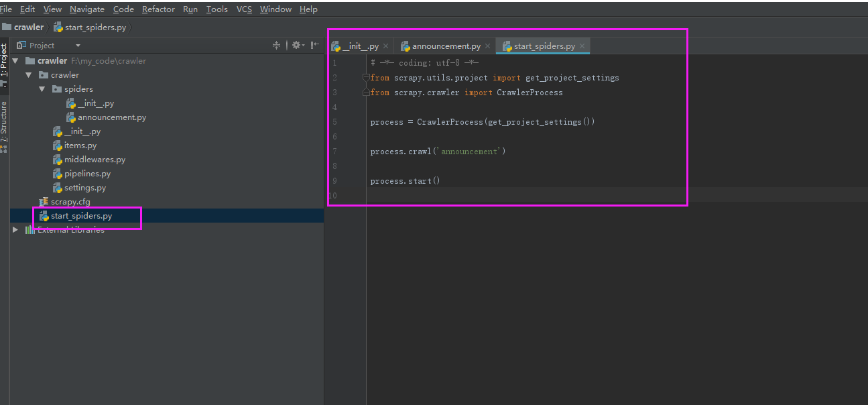Click line number 5 in the gutter
Image resolution: width=868 pixels, height=405 pixels.
click(334, 122)
